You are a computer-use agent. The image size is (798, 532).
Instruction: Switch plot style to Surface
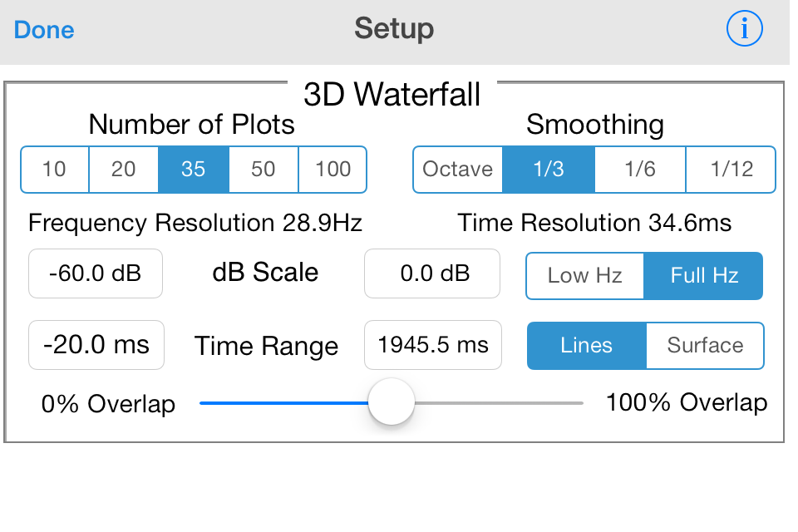pos(706,346)
